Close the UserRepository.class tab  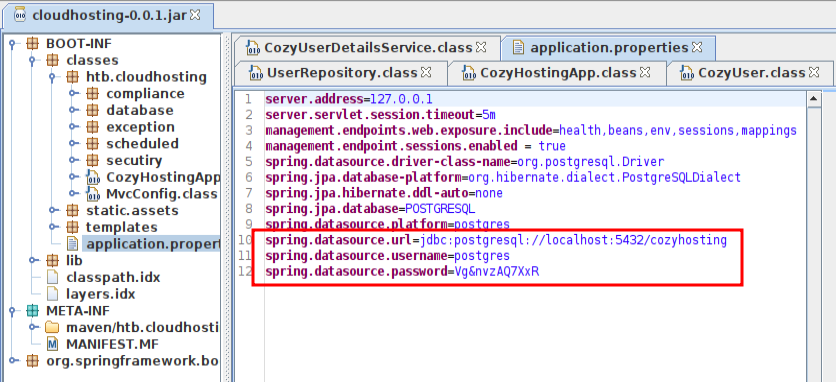coord(426,72)
